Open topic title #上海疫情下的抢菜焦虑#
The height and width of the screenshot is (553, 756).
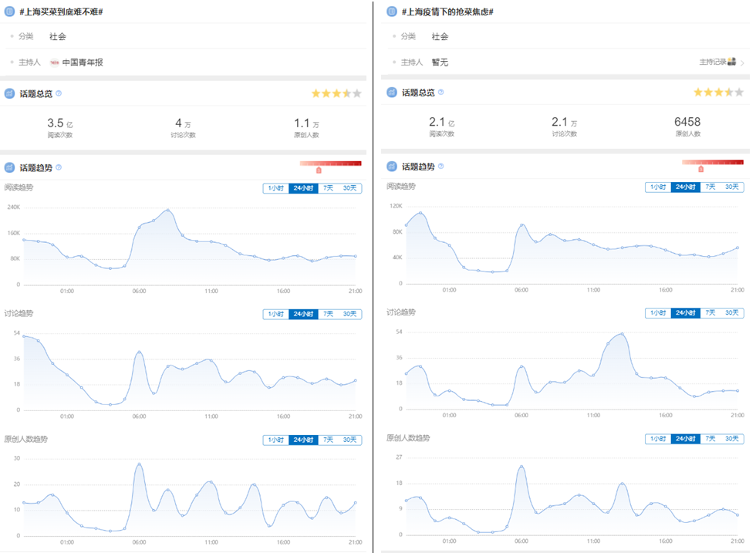click(x=447, y=12)
